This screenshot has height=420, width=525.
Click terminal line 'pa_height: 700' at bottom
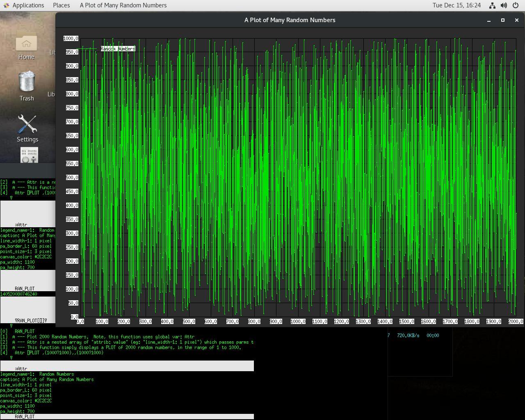(17, 411)
